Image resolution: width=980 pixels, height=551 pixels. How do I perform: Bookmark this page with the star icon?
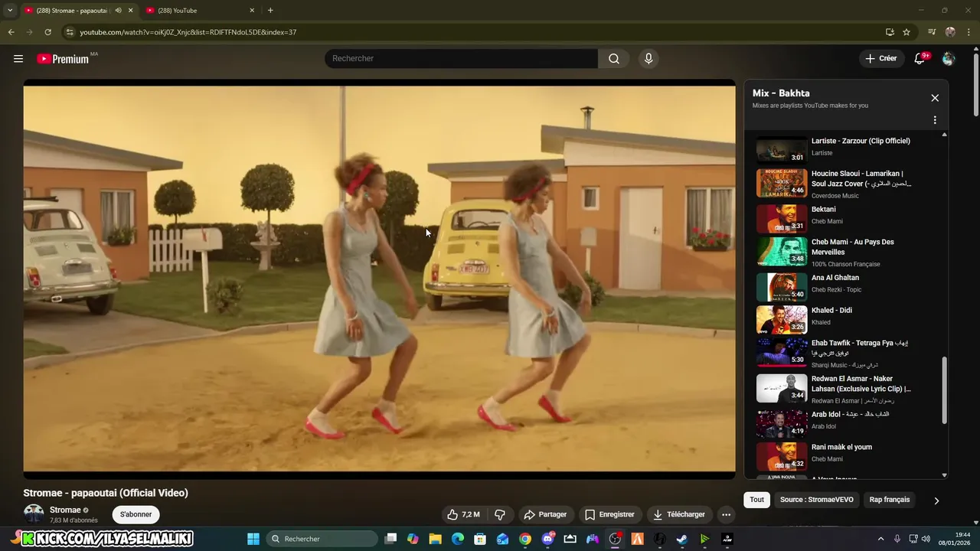pos(906,32)
